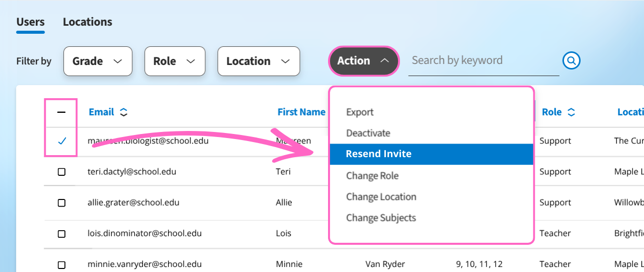Click teri.dactyl@school.edu email cell

(132, 172)
